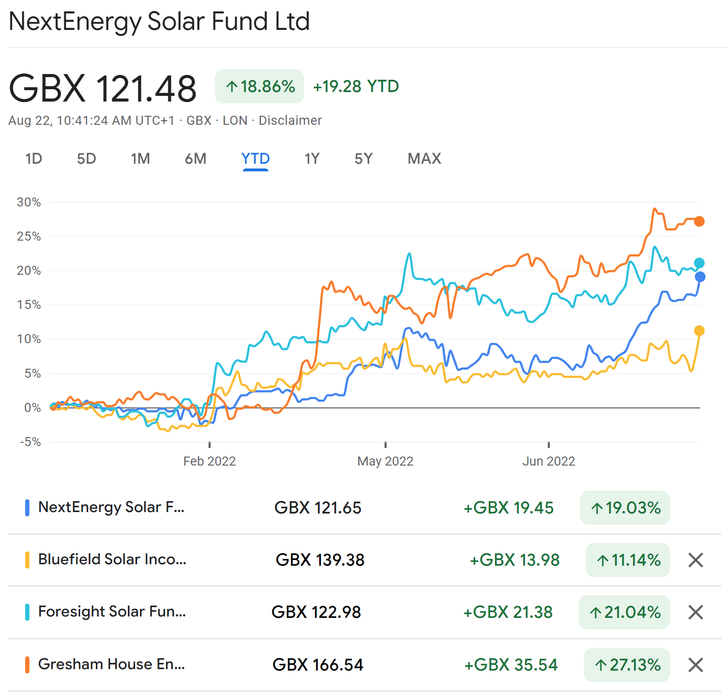
Task: Show the 1M price chart
Action: pyautogui.click(x=140, y=159)
